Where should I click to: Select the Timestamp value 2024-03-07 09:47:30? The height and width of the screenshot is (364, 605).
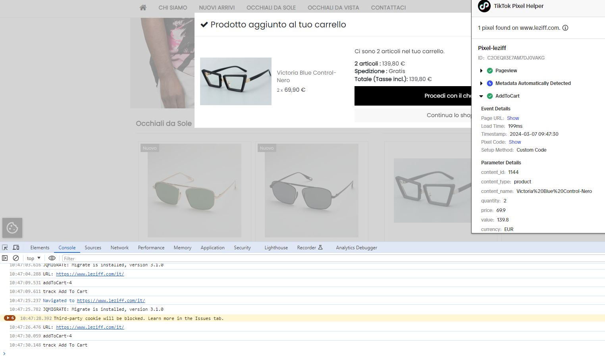point(534,134)
